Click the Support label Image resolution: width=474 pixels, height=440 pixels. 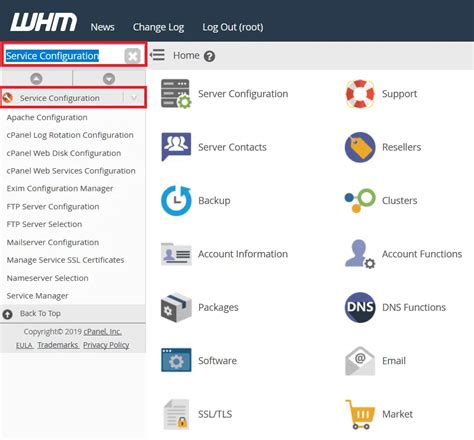[x=399, y=94]
